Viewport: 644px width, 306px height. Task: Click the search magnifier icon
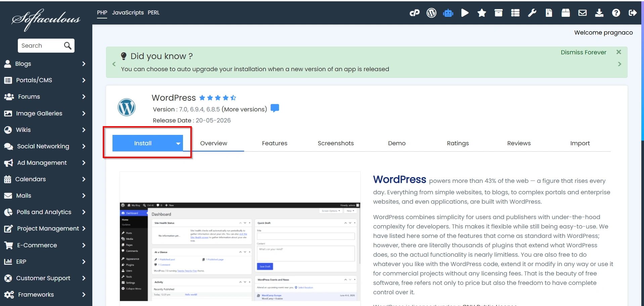[67, 46]
